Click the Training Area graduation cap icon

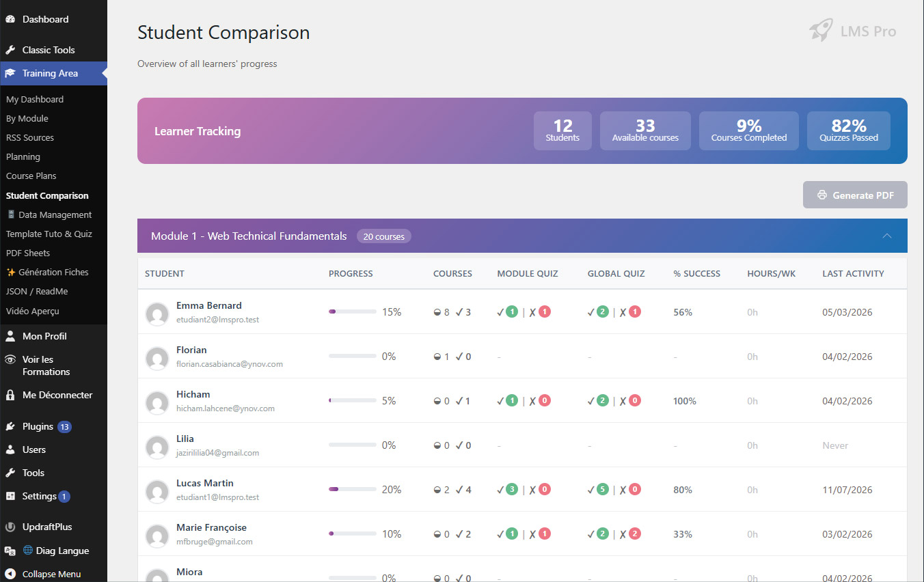10,73
